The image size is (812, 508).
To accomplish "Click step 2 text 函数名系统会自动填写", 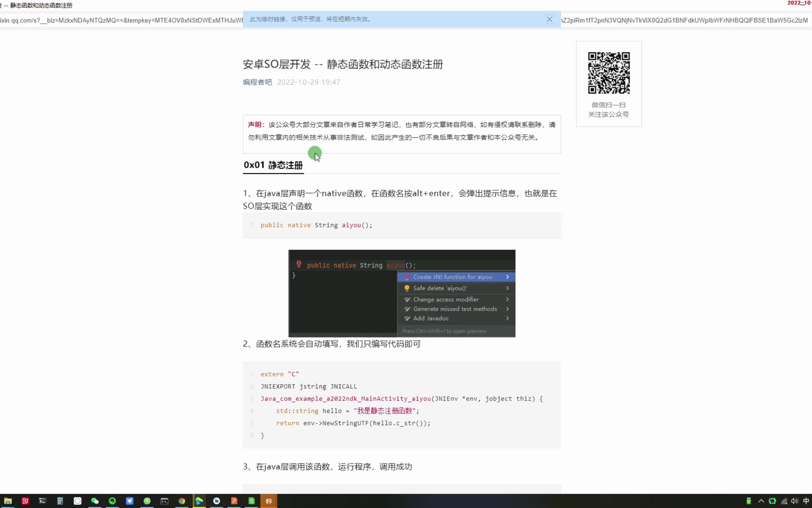I will (x=332, y=344).
